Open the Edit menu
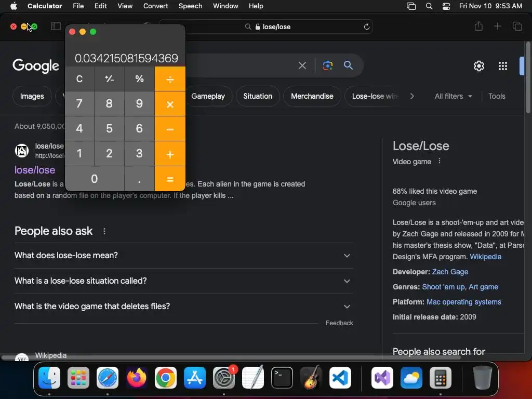532x399 pixels. (x=100, y=6)
